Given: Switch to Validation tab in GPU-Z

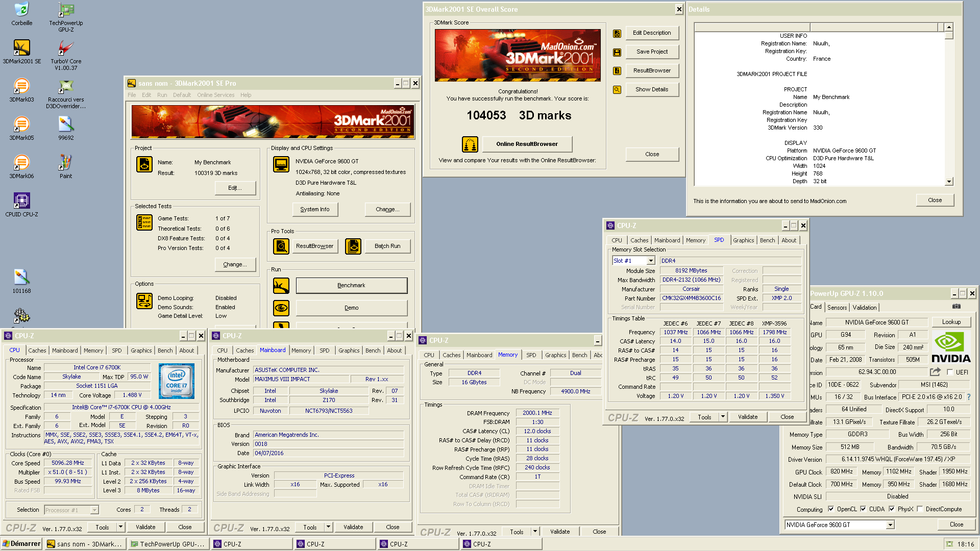Looking at the screenshot, I should [865, 307].
